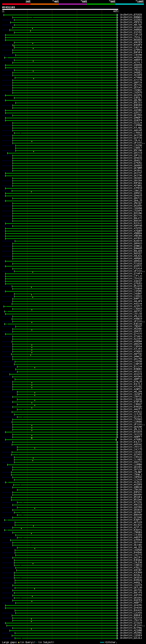
Task: Select hit label UniRef100_C4G773
Action: point(131,555)
